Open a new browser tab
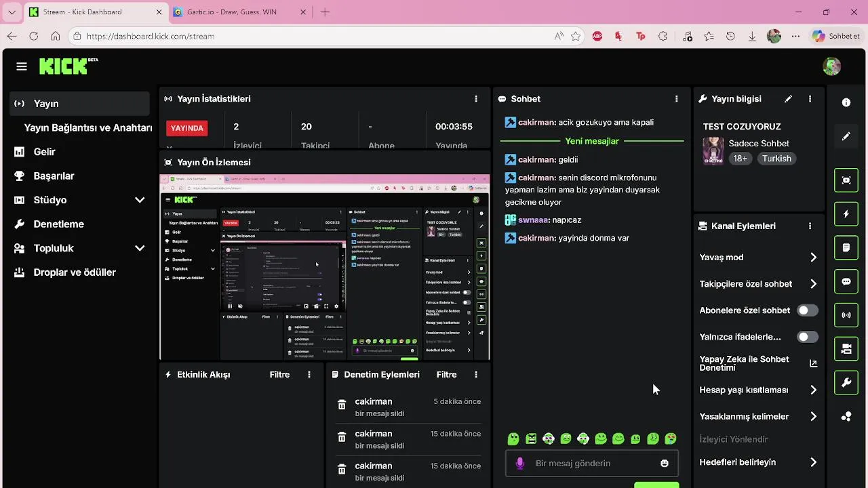The image size is (868, 488). pyautogui.click(x=325, y=12)
